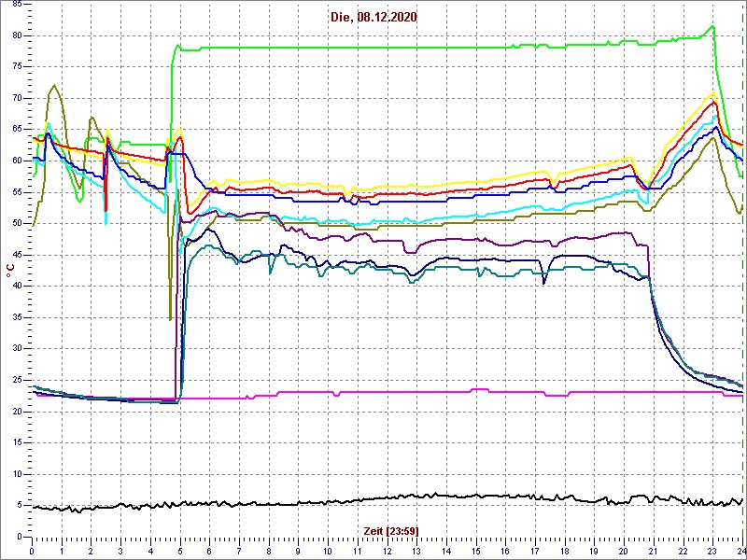Select the 60 value on temperature axis

17,161
